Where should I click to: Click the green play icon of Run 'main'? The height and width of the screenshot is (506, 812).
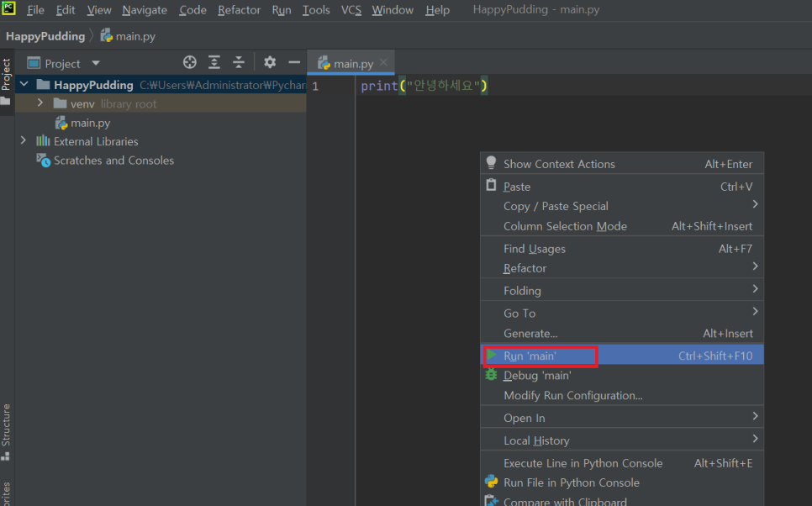(492, 355)
